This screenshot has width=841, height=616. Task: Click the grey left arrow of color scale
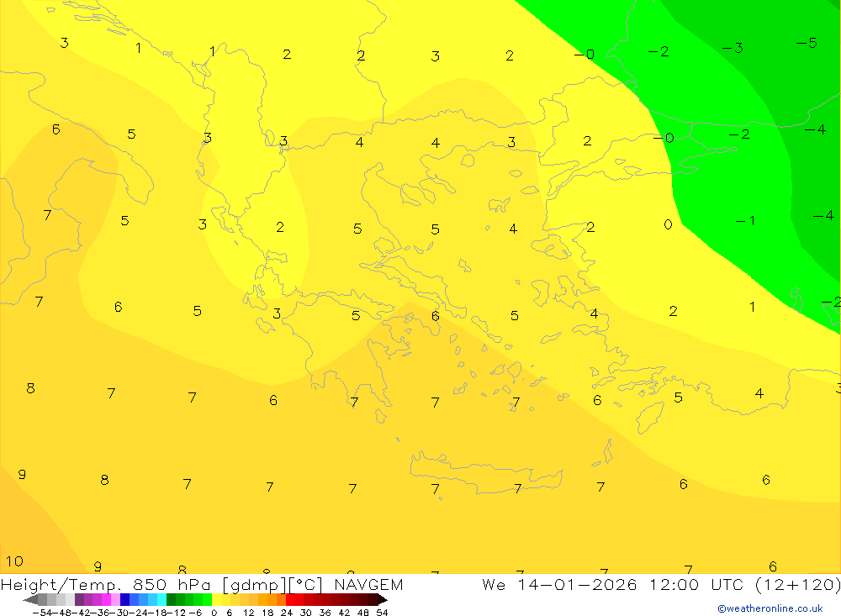coord(30,599)
